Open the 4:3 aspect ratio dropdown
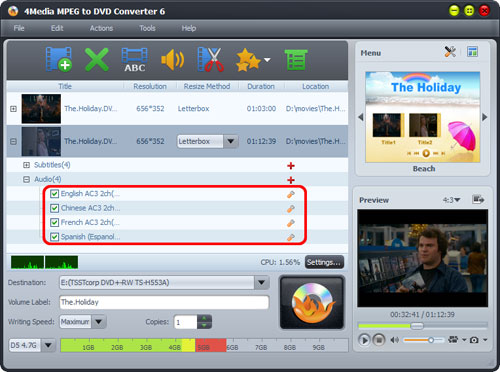This screenshot has width=500, height=372. click(x=451, y=200)
